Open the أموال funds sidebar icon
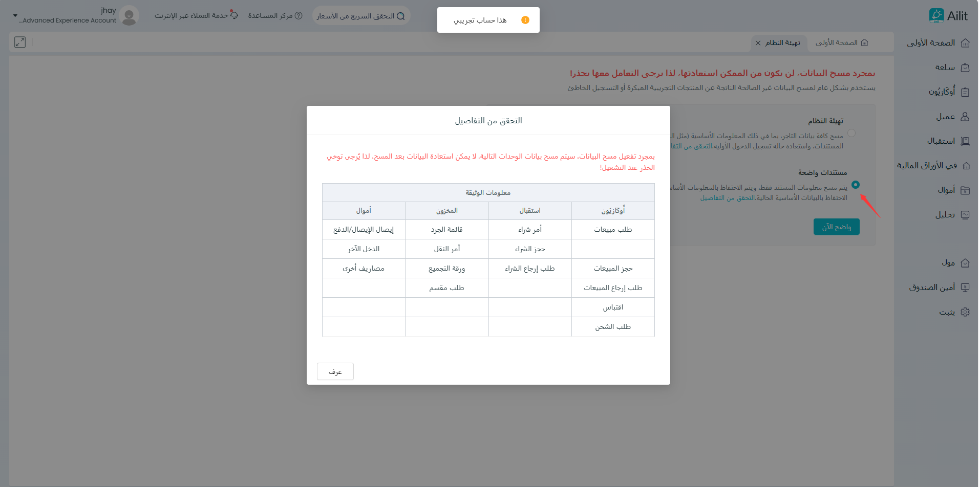 point(965,190)
